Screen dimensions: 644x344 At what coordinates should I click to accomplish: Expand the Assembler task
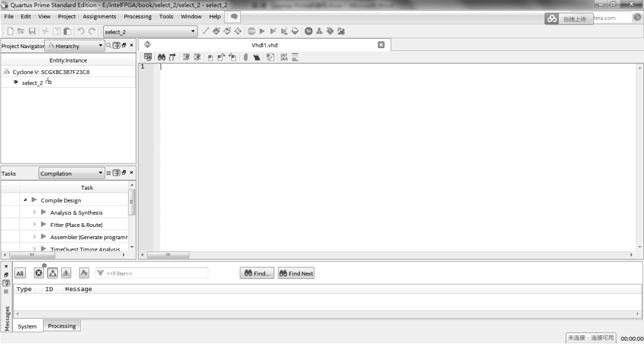[35, 237]
